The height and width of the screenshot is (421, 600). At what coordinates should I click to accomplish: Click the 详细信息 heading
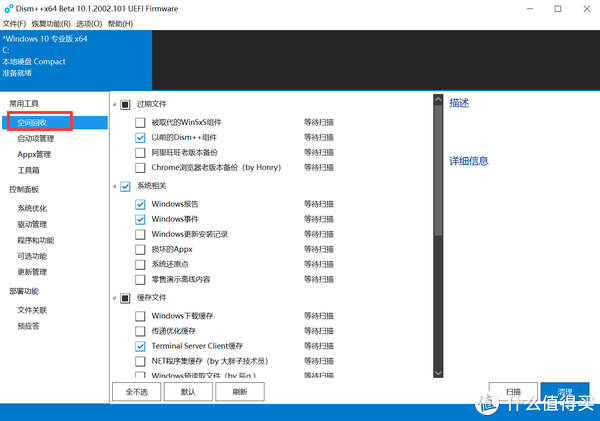point(469,161)
